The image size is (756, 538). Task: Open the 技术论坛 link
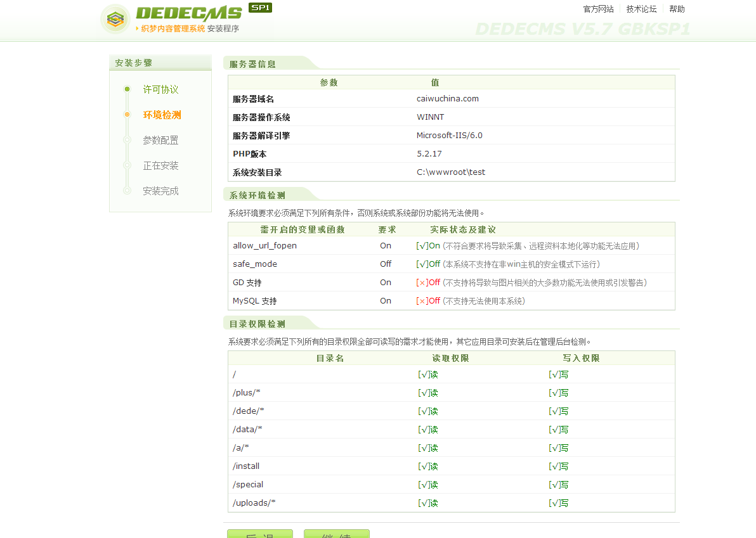(x=641, y=9)
